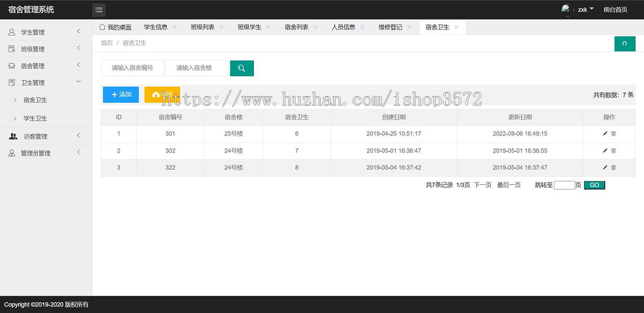Click the 更新日期 column header
The width and height of the screenshot is (644, 313).
point(520,117)
